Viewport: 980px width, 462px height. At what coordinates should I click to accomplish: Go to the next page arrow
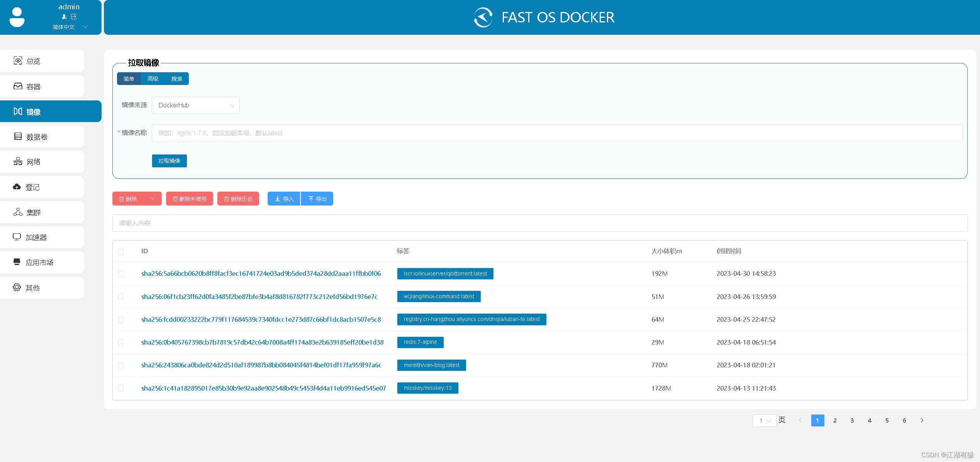tap(922, 420)
